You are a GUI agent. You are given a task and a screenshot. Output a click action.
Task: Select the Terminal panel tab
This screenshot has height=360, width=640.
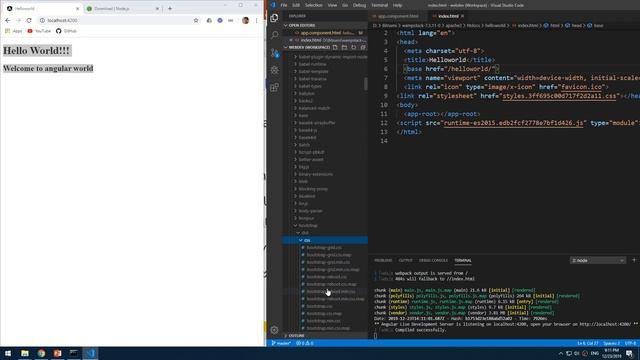point(463,260)
